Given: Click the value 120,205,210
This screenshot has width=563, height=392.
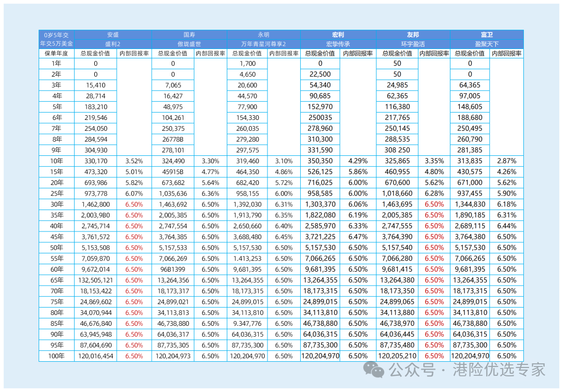Looking at the screenshot, I should 397,356.
